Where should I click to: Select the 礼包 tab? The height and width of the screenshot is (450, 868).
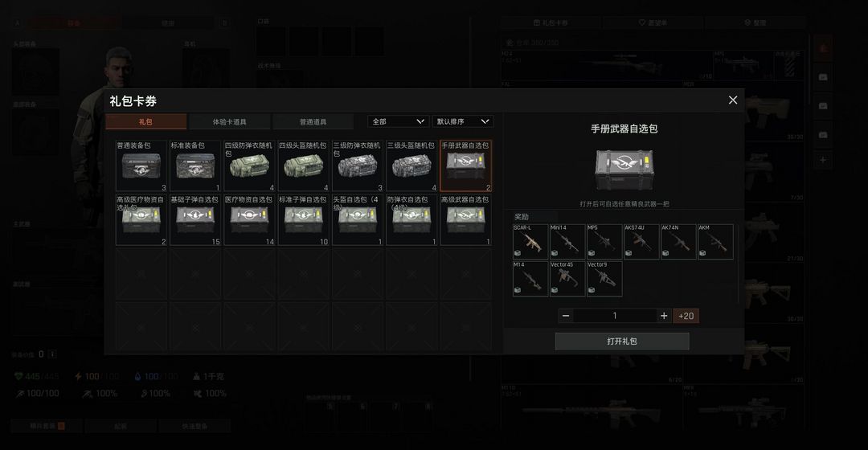pyautogui.click(x=145, y=122)
